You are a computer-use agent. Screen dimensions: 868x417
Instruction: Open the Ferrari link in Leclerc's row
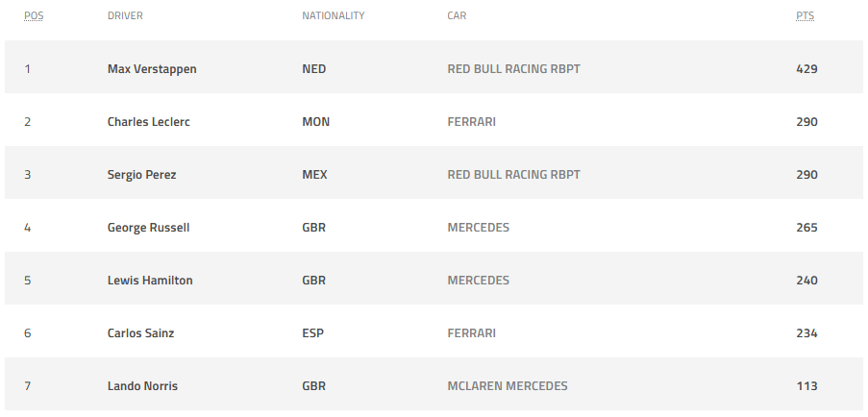click(x=471, y=122)
